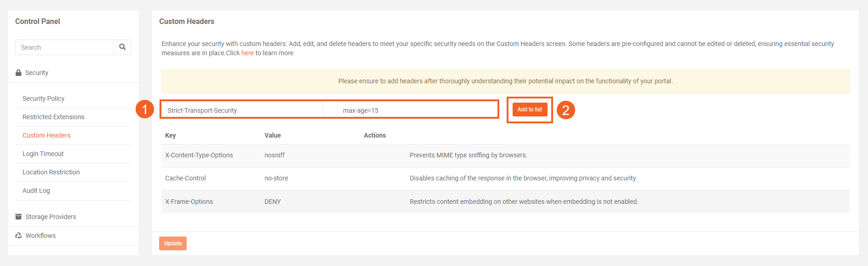View the Audit Log
This screenshot has height=266, width=868.
36,191
